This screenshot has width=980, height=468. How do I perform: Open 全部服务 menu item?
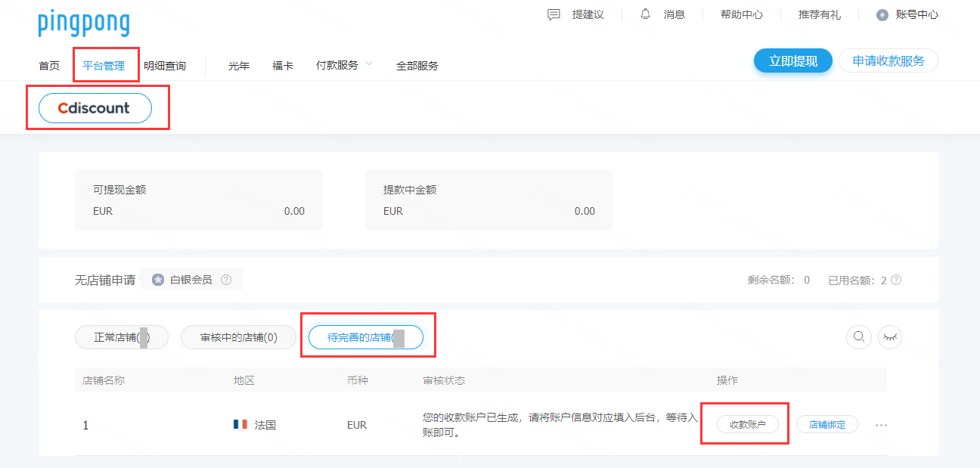[417, 66]
